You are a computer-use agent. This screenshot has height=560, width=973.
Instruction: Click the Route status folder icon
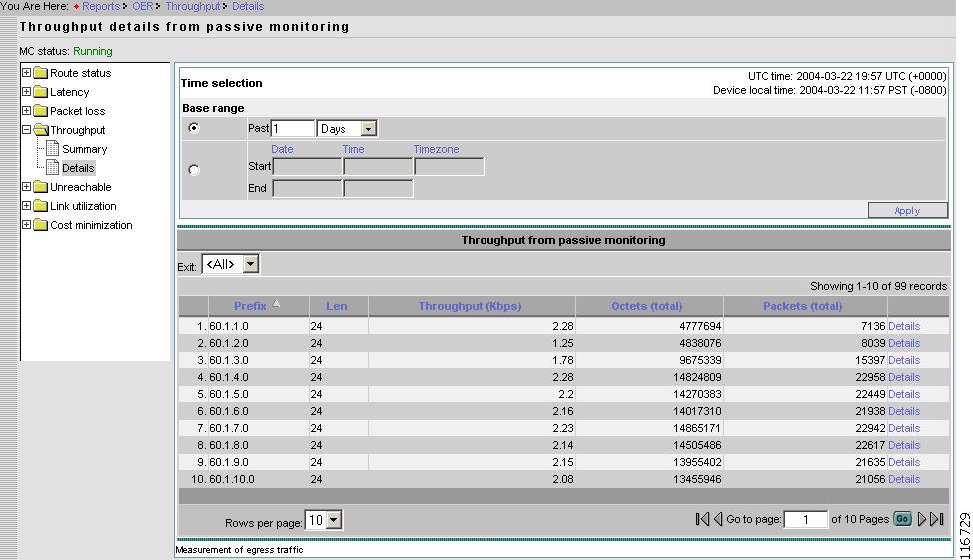[41, 73]
